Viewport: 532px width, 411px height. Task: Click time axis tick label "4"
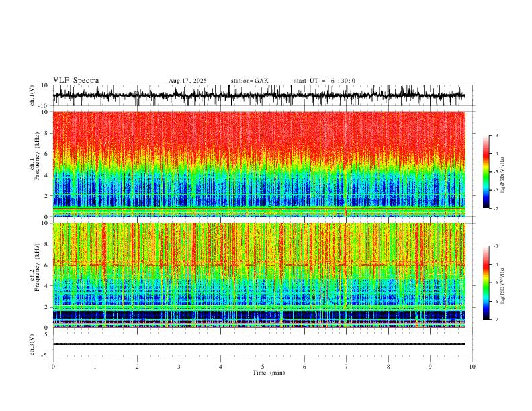click(220, 367)
